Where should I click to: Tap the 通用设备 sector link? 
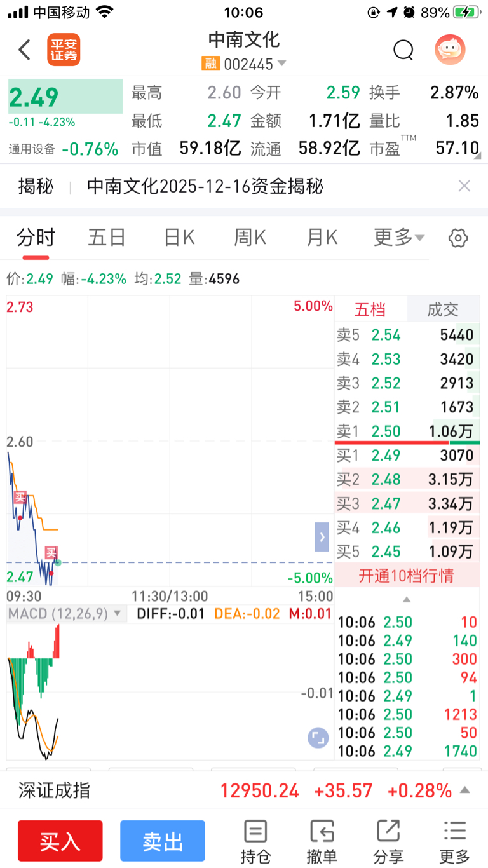(32, 149)
